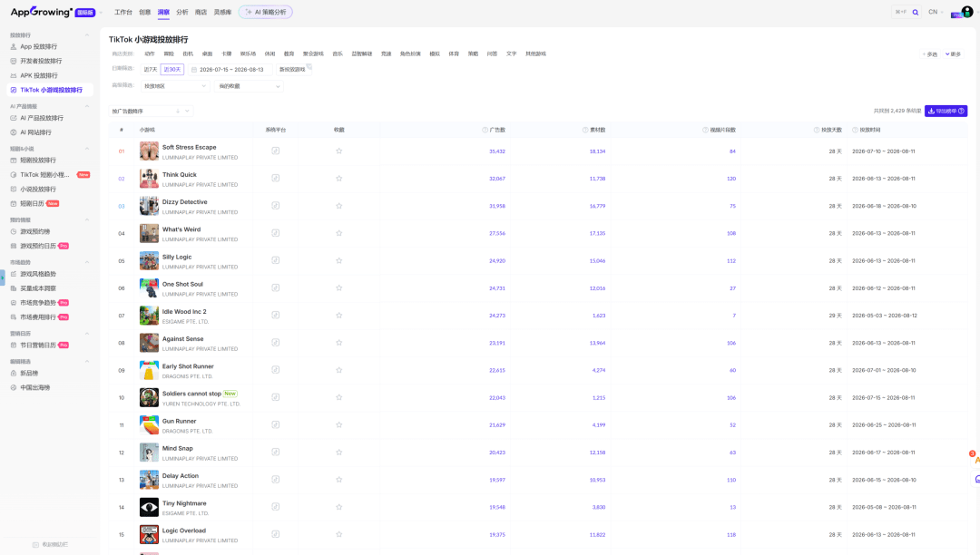The height and width of the screenshot is (555, 980).
Task: Open the Tiny Nightmare eye thumbnail
Action: [x=149, y=507]
